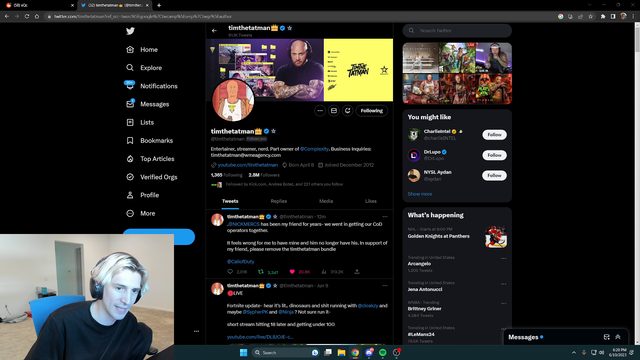640x360 pixels.
Task: Retweet the NICKMERCS tweet
Action: 260,271
